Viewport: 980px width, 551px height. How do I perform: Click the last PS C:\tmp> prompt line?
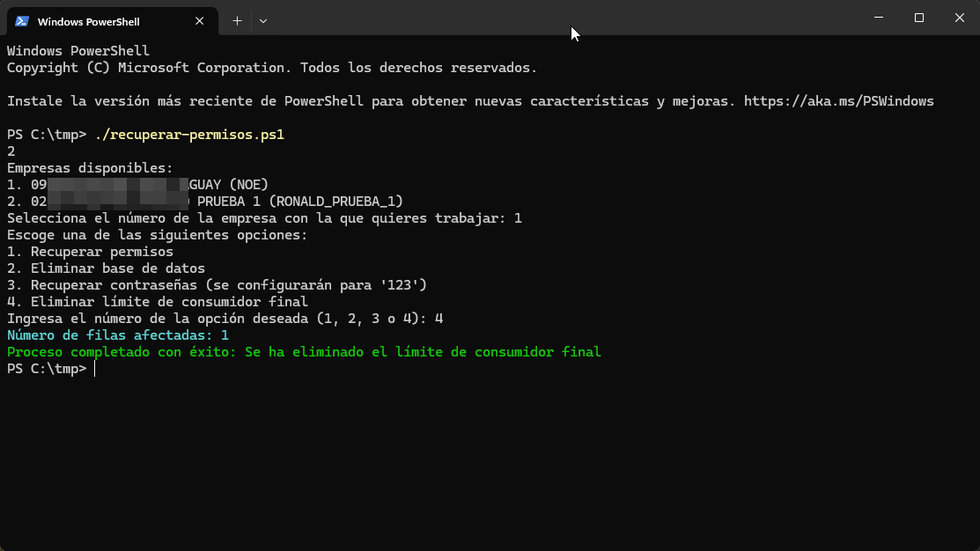[47, 369]
